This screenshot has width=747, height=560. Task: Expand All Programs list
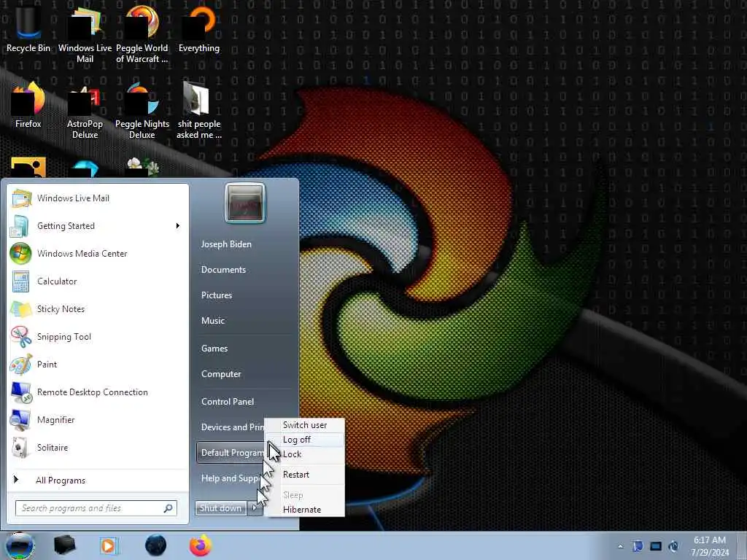click(98, 480)
